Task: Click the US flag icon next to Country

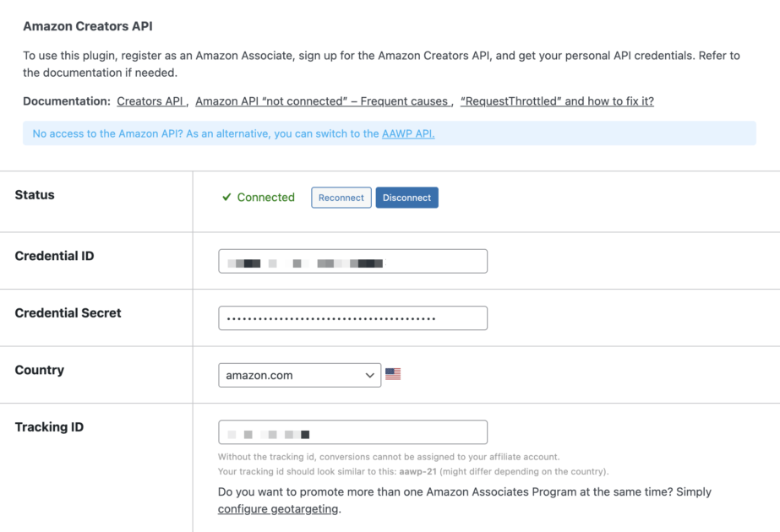Action: [394, 374]
